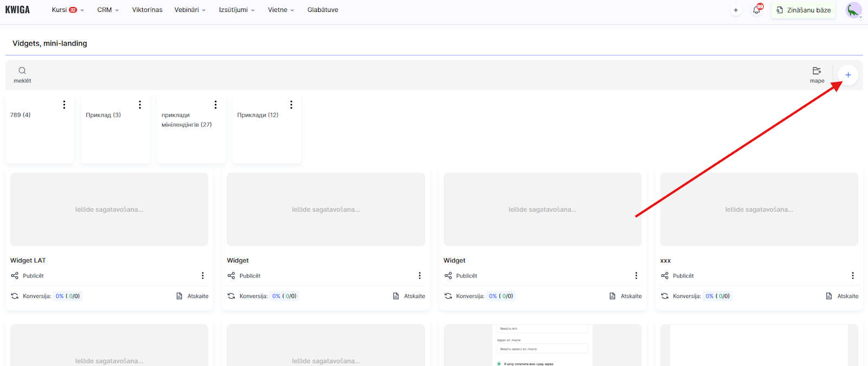The image size is (868, 366).
Task: Click the plus icon in the top header
Action: tap(736, 10)
